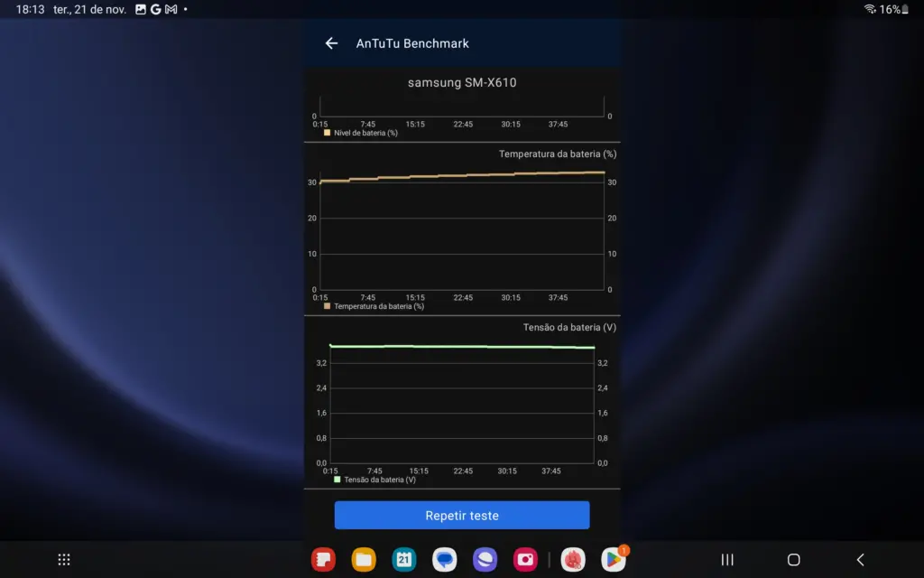The width and height of the screenshot is (924, 578).
Task: Open the Calendar app from the taskbar
Action: [x=403, y=559]
